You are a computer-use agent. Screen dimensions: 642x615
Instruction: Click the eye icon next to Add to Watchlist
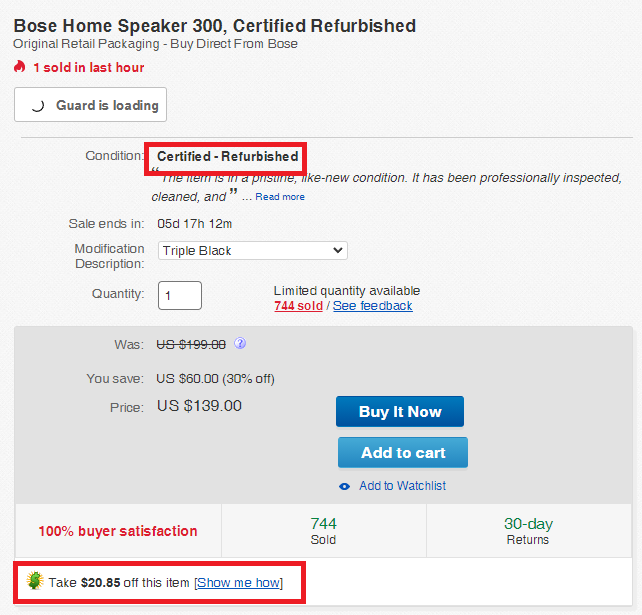pyautogui.click(x=344, y=486)
